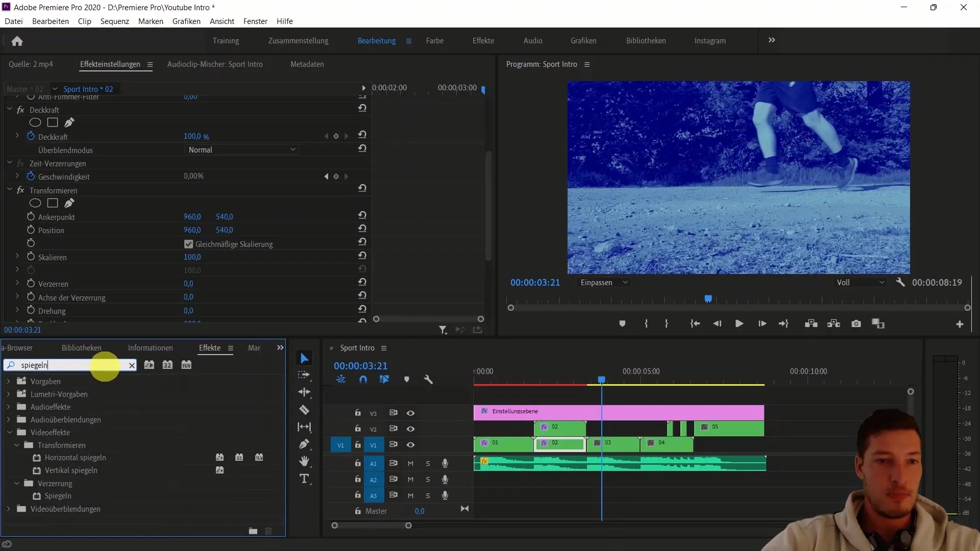Image resolution: width=980 pixels, height=551 pixels.
Task: Click the Slip tool in timeline
Action: click(x=305, y=427)
